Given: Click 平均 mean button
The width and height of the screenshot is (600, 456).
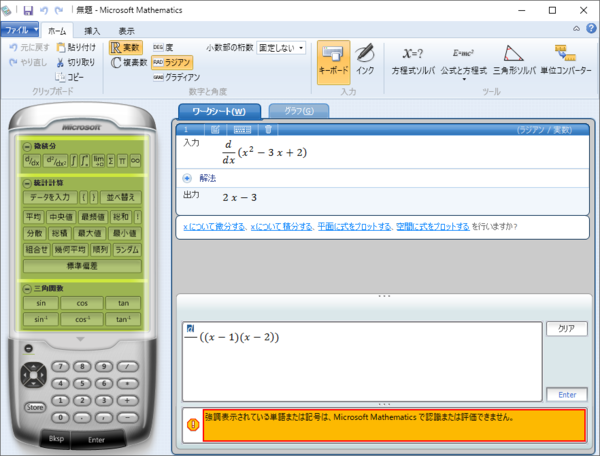Looking at the screenshot, I should pos(34,217).
